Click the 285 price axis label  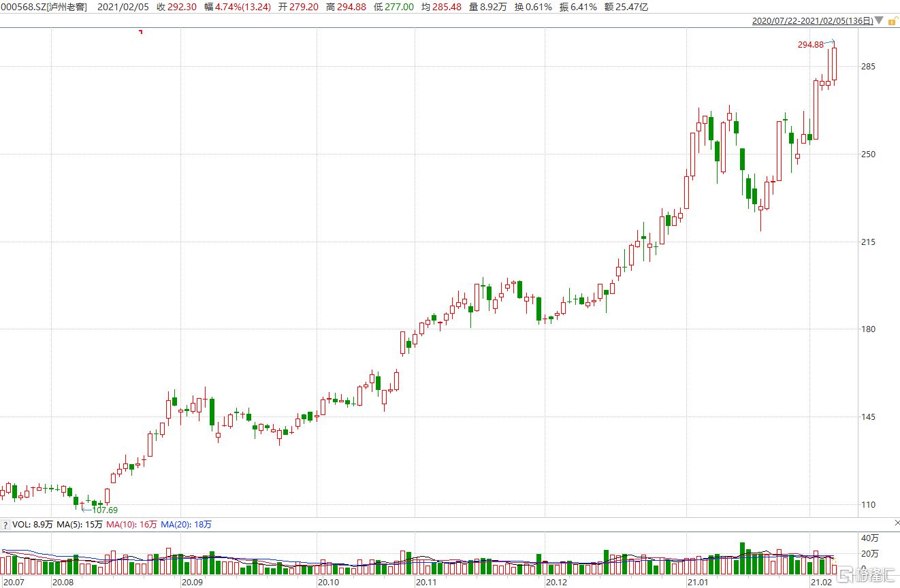868,67
